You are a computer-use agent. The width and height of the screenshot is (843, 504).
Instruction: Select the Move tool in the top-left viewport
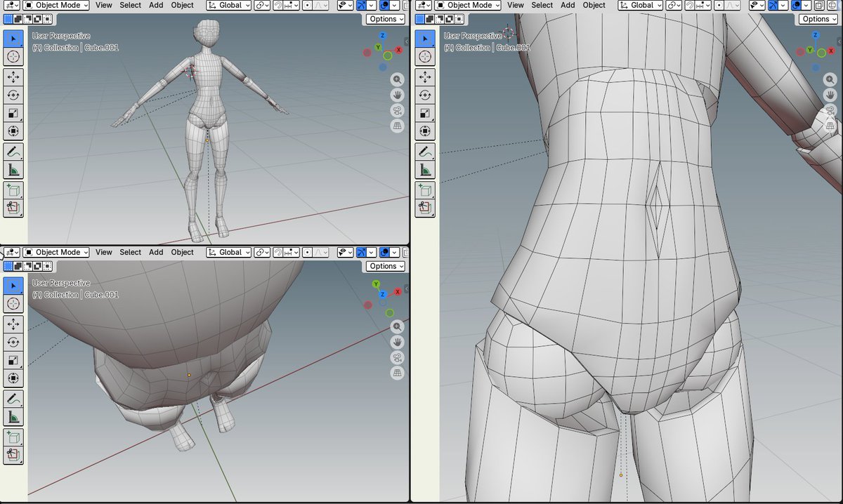(13, 76)
